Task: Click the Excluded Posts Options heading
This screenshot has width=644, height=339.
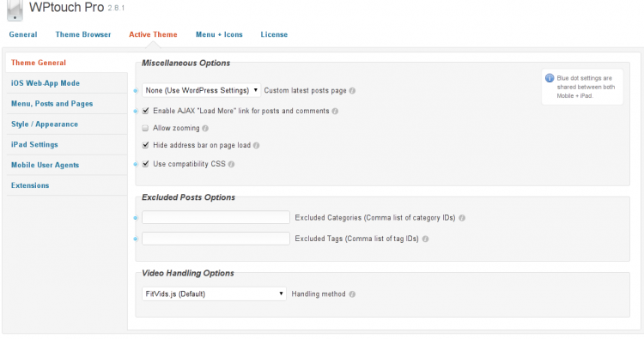Action: (x=189, y=197)
